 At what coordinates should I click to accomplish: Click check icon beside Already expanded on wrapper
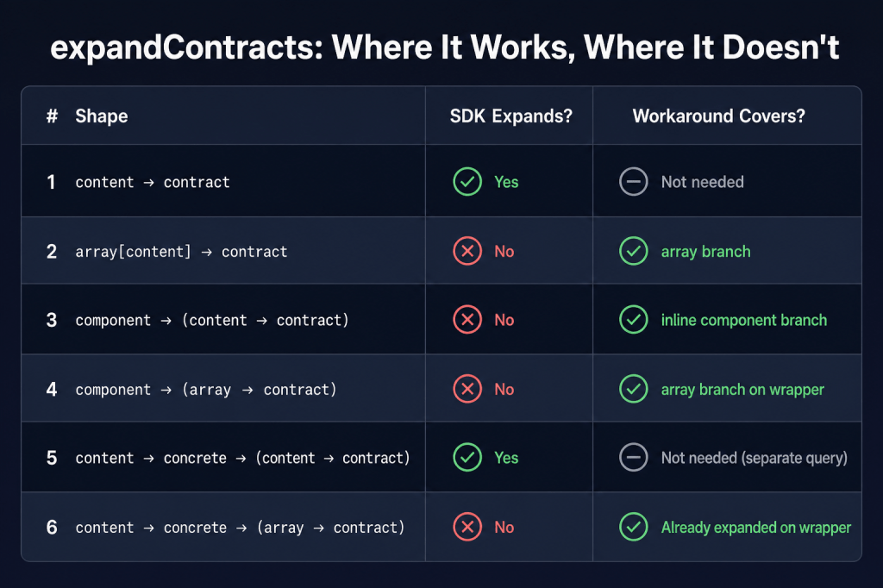tap(634, 527)
